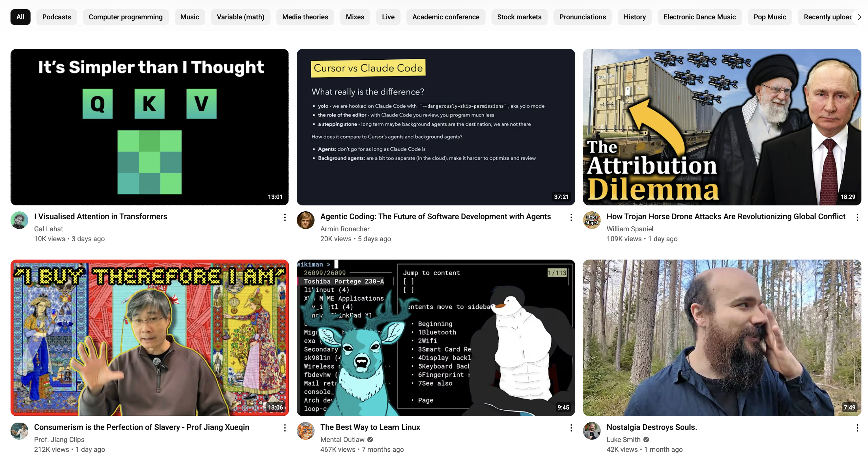Select the Variable (math) chip

click(x=241, y=17)
